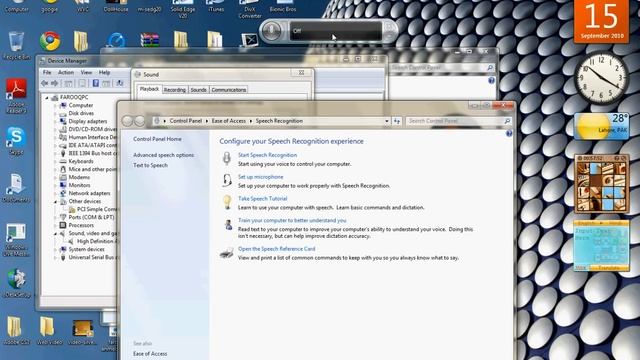Click the weather gadget showing 28°

click(601, 126)
